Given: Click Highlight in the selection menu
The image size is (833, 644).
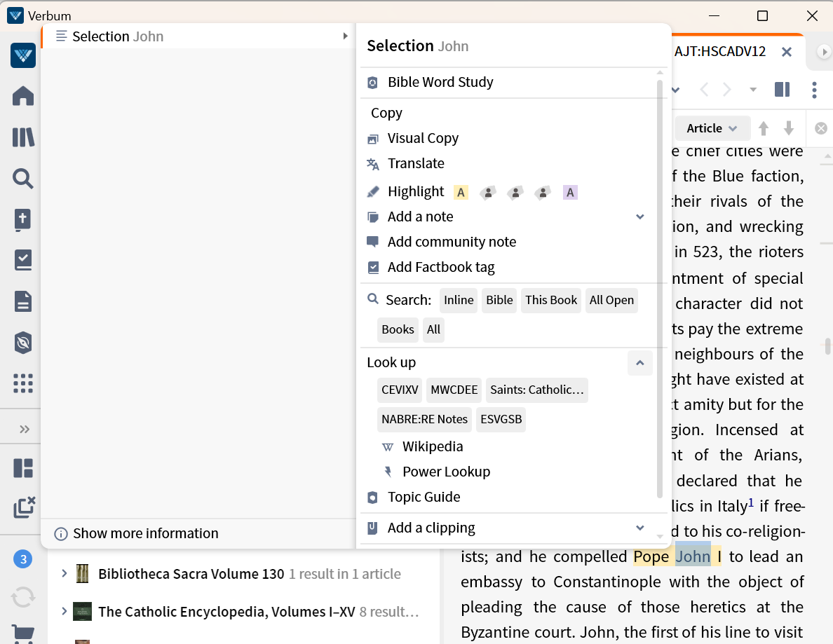Looking at the screenshot, I should 415,192.
